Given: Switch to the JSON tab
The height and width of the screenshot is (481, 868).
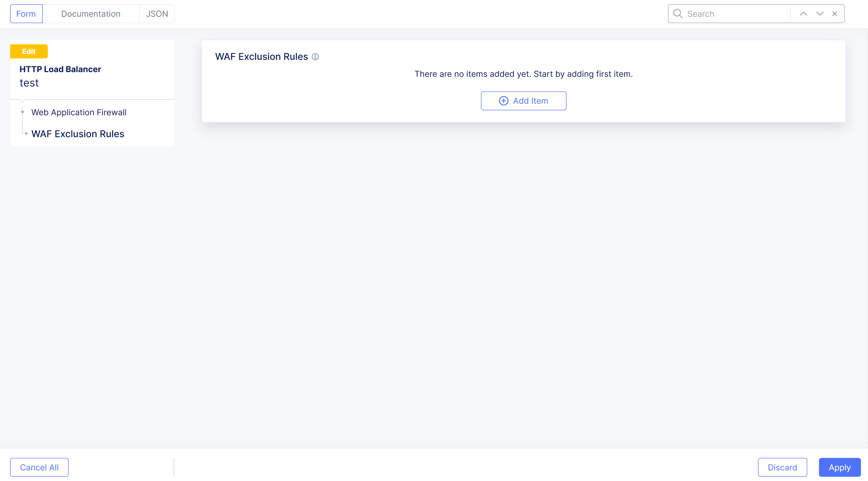Looking at the screenshot, I should [x=157, y=14].
